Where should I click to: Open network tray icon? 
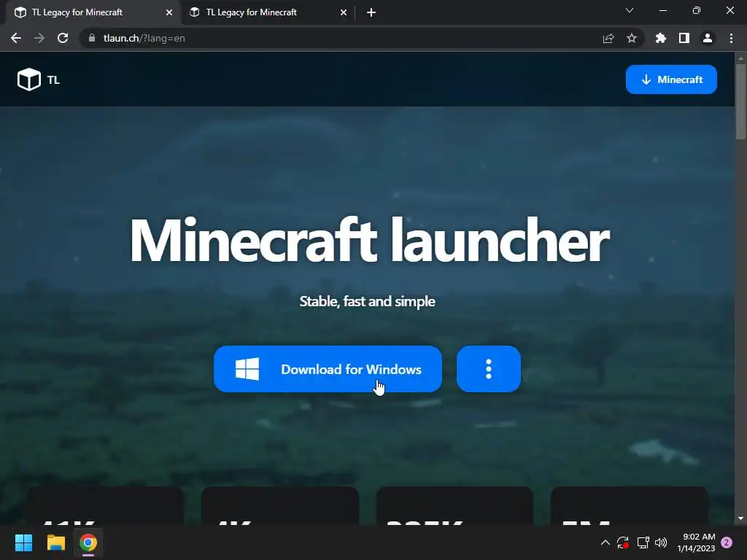pyautogui.click(x=643, y=542)
